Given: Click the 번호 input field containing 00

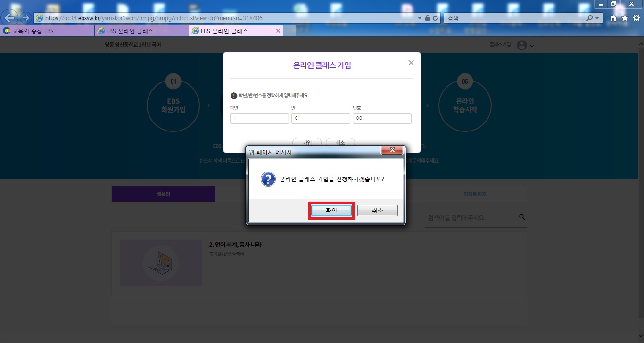Looking at the screenshot, I should (x=382, y=118).
